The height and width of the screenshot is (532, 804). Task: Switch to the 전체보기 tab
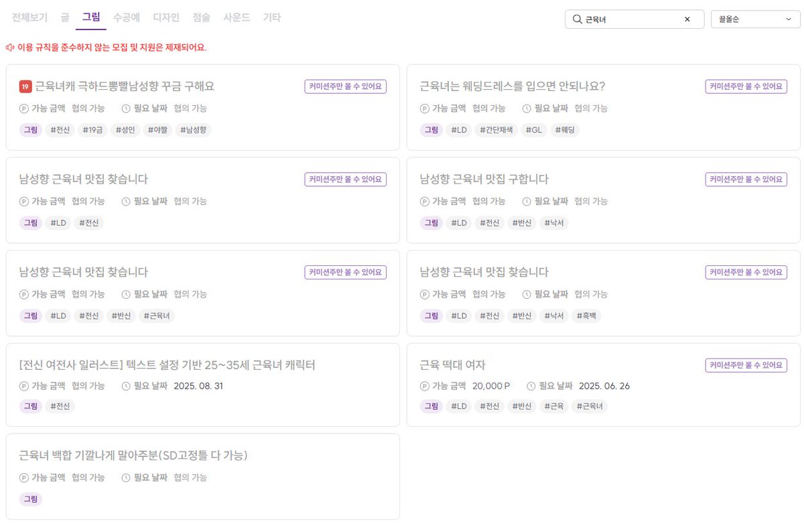[x=29, y=17]
